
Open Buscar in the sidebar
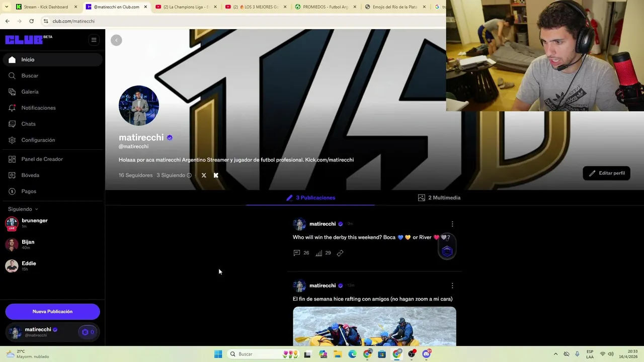(53, 75)
